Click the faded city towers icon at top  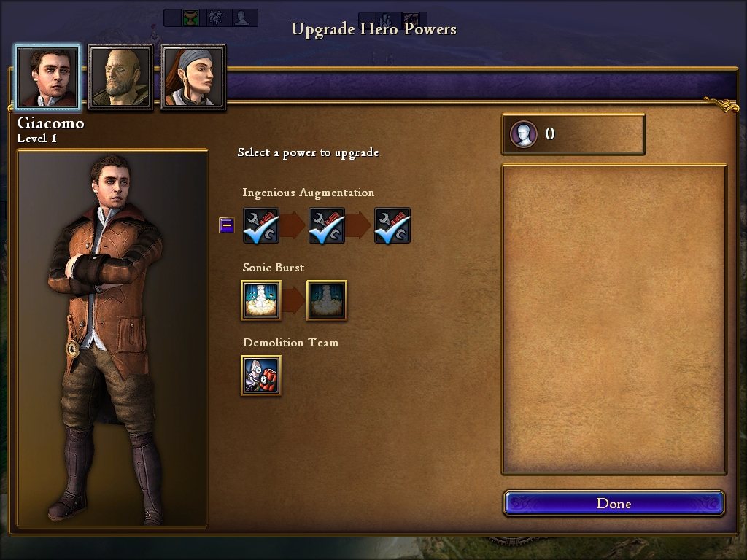click(x=386, y=20)
